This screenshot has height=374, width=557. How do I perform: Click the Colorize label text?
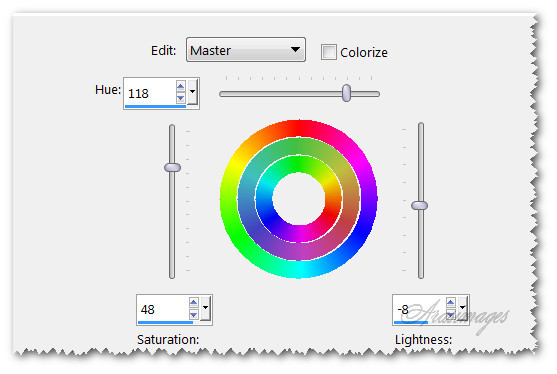[x=364, y=53]
